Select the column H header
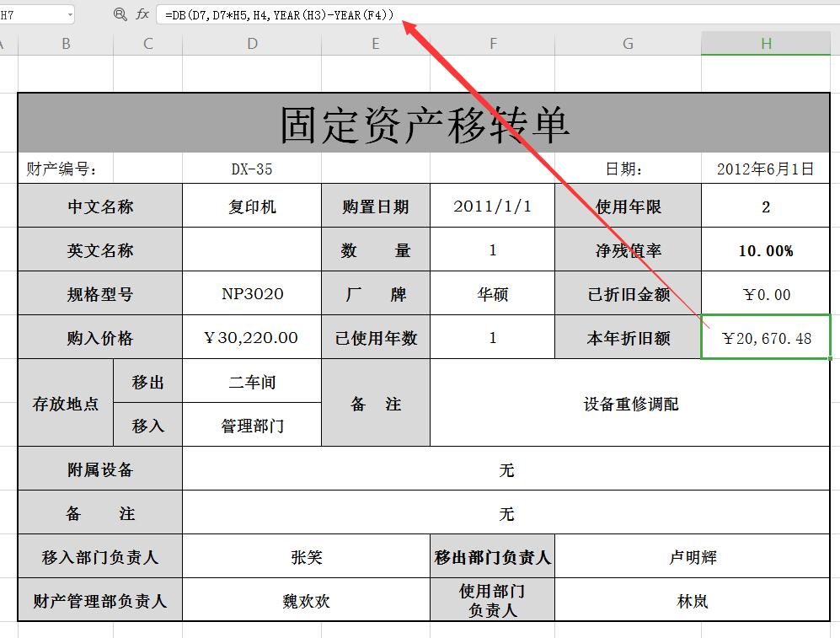 tap(765, 42)
